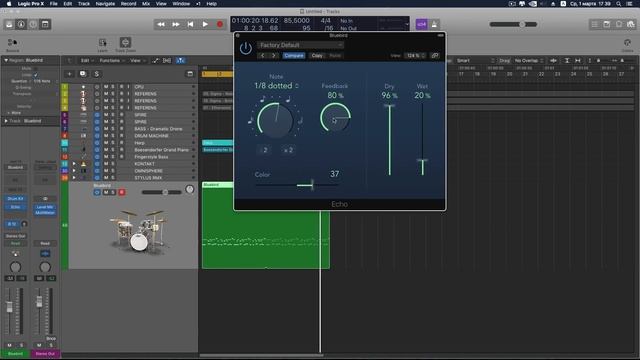The image size is (640, 360).
Task: Open the plugin View size dropdown
Action: coord(416,56)
